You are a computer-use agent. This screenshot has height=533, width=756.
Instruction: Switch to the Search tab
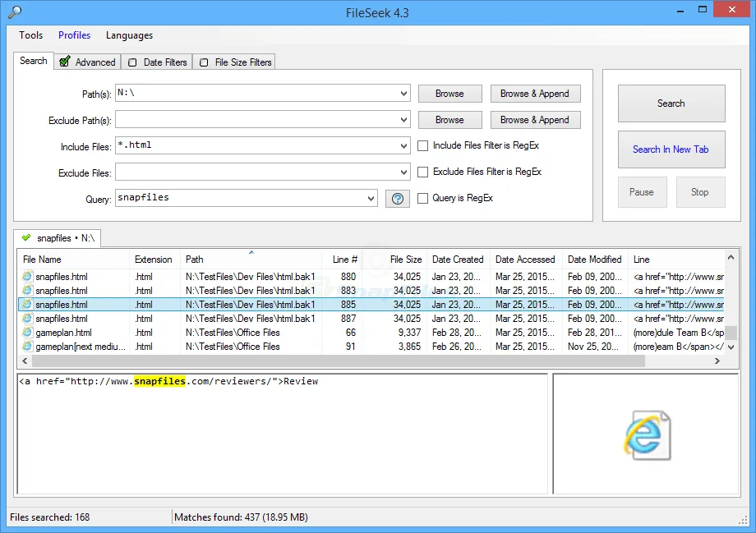[x=33, y=61]
